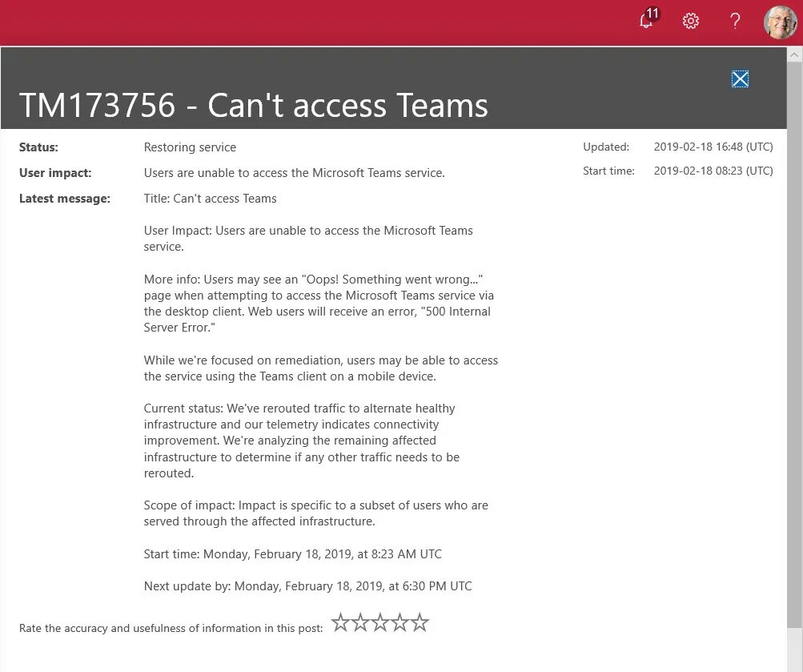Click the 'Scope of impact:' paragraph
The image size is (803, 672).
coord(316,513)
